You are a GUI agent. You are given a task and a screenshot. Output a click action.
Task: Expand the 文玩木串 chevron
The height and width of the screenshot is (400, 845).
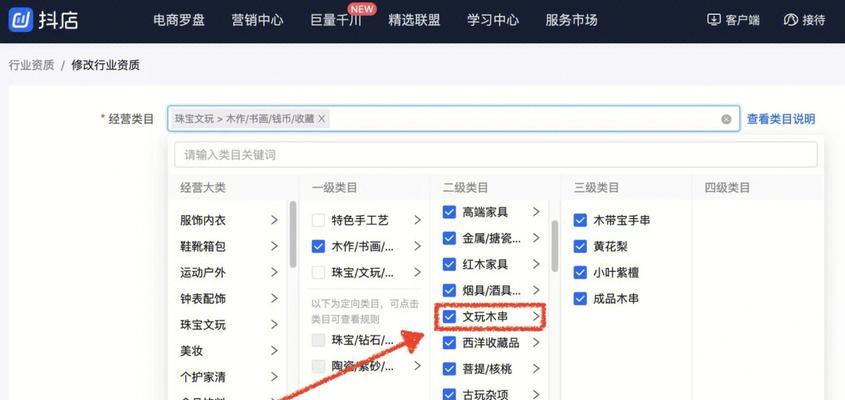click(x=536, y=317)
